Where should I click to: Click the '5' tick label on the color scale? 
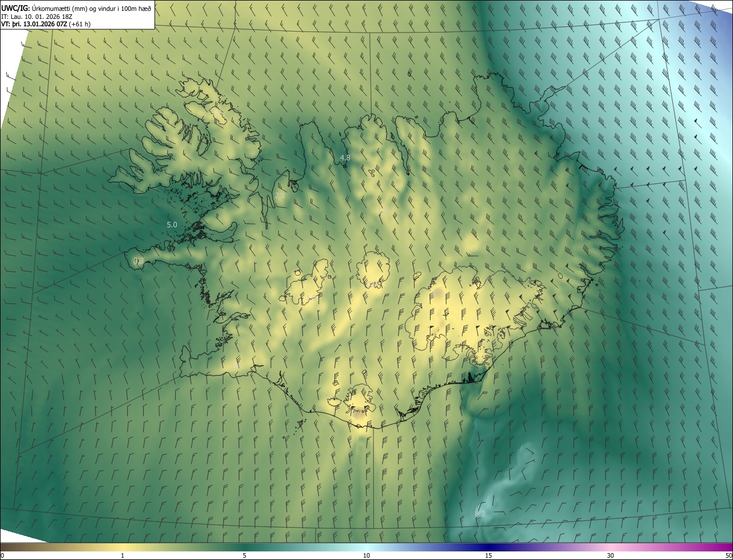(x=245, y=556)
